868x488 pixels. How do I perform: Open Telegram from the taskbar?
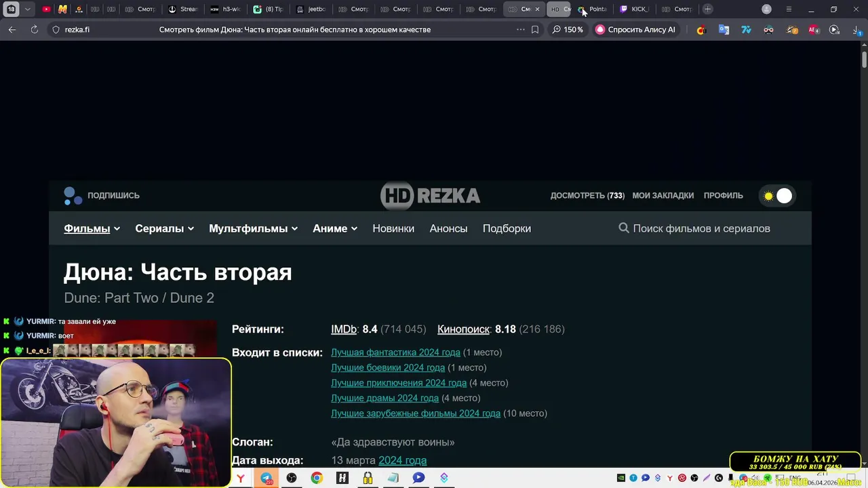(267, 479)
